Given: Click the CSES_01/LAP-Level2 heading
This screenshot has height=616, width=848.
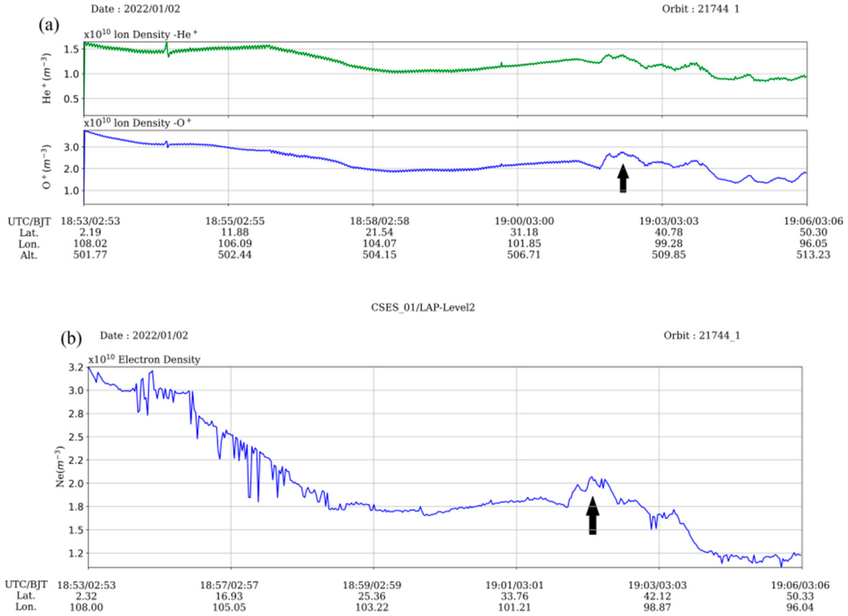Looking at the screenshot, I should click(423, 307).
